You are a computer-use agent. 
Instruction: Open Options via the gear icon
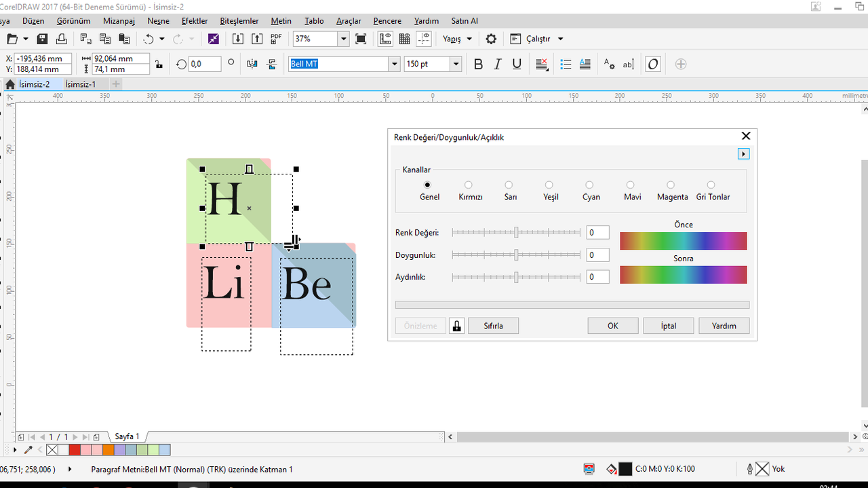(491, 39)
